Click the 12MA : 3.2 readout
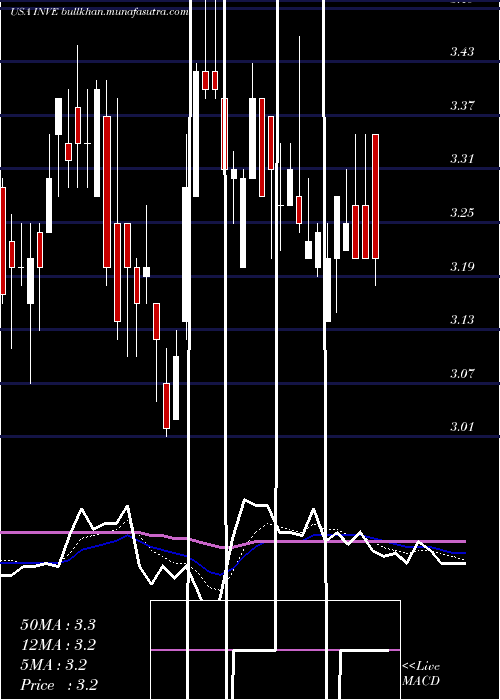 click(x=58, y=645)
